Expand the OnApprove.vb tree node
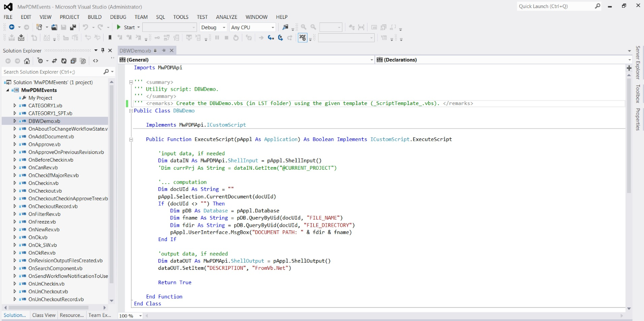The image size is (644, 321). coord(15,144)
